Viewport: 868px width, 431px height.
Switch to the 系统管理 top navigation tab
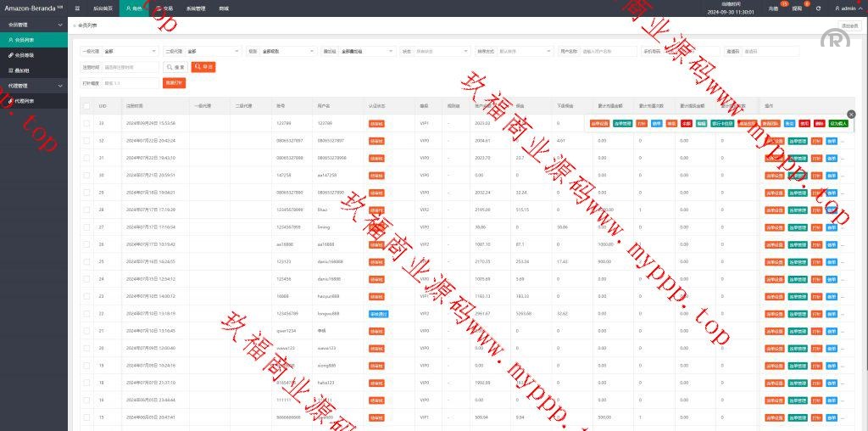click(196, 8)
